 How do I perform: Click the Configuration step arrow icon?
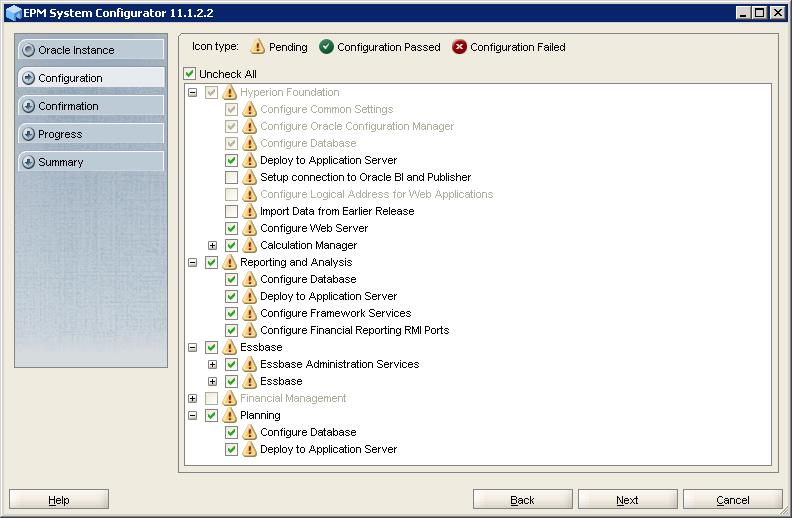point(29,78)
